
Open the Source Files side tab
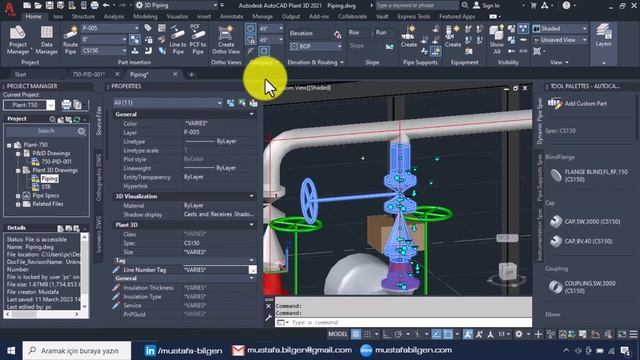[98, 120]
